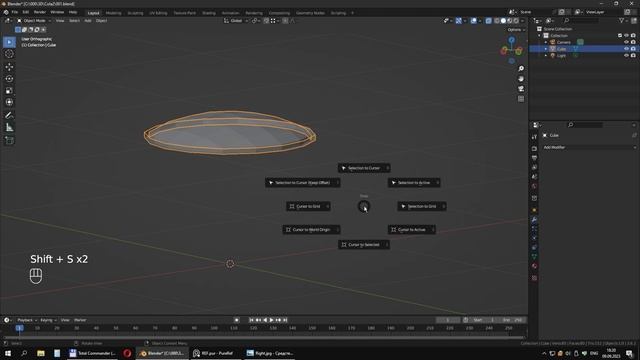Choose Cursor to World Origin in pie menu
The width and height of the screenshot is (640, 360).
tap(311, 230)
